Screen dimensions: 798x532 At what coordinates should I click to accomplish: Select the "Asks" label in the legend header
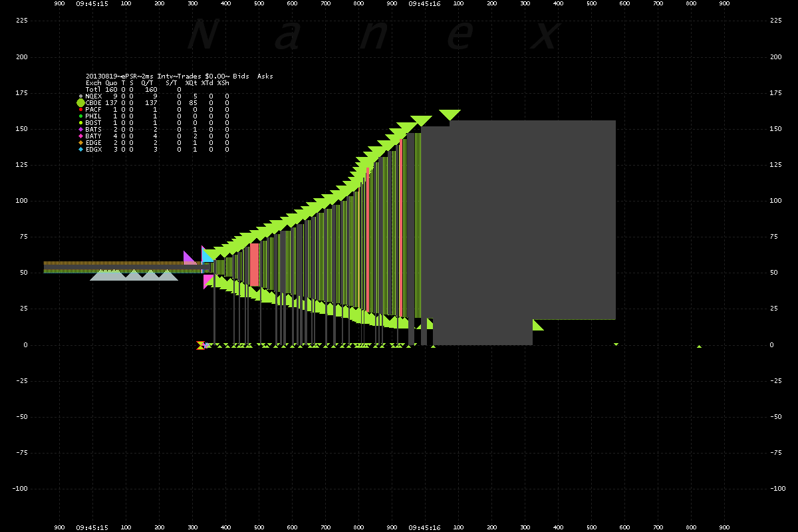click(x=265, y=76)
